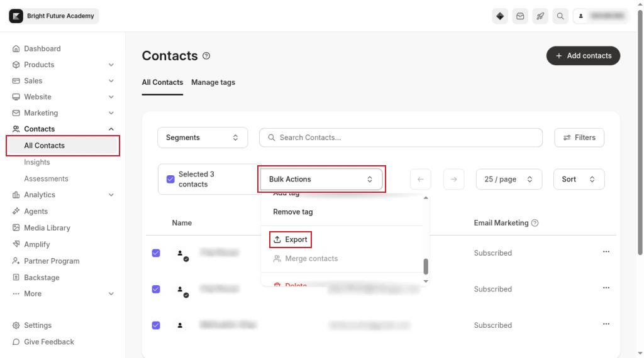The height and width of the screenshot is (358, 644).
Task: Open the three-dot menu for the first contact
Action: click(x=606, y=252)
